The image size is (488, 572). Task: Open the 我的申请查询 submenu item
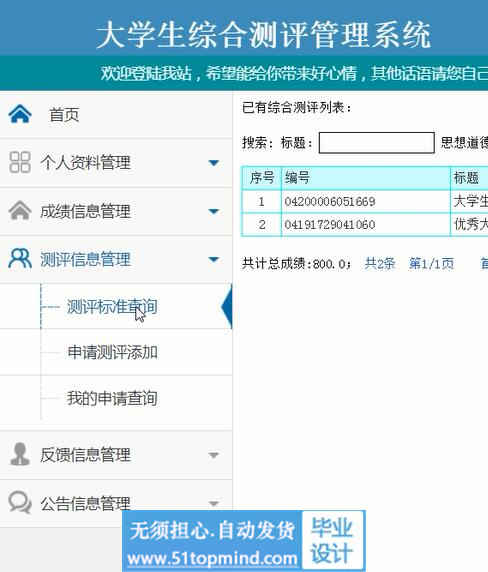[x=112, y=398]
